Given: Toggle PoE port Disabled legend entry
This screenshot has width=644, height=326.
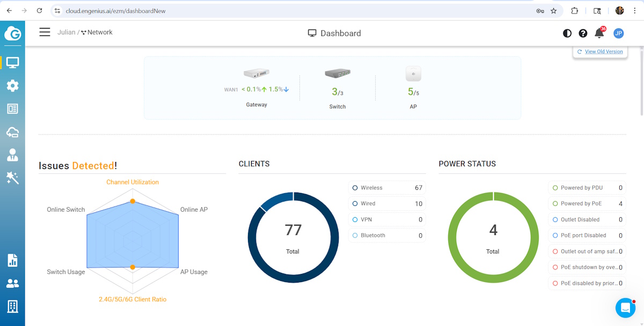Looking at the screenshot, I should (587, 235).
